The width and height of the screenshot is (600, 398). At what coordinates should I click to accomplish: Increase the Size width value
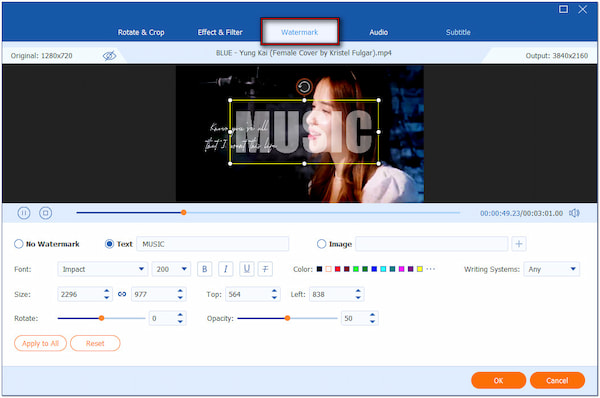coord(106,291)
